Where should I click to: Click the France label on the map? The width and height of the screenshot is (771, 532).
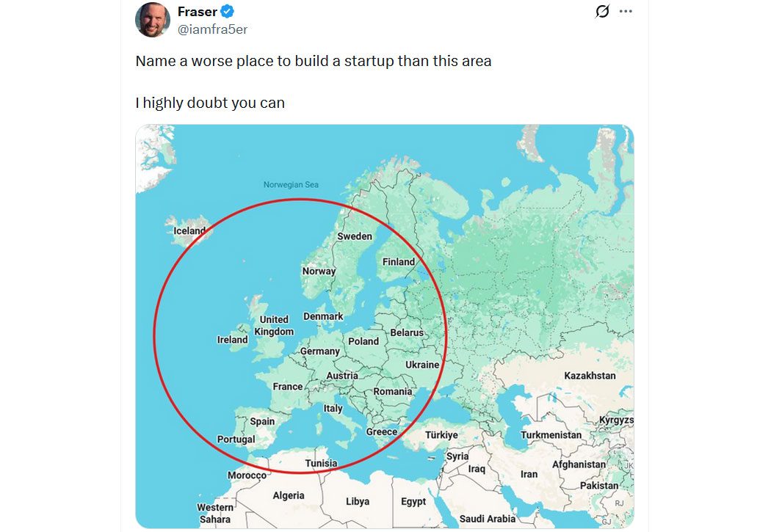(x=288, y=387)
